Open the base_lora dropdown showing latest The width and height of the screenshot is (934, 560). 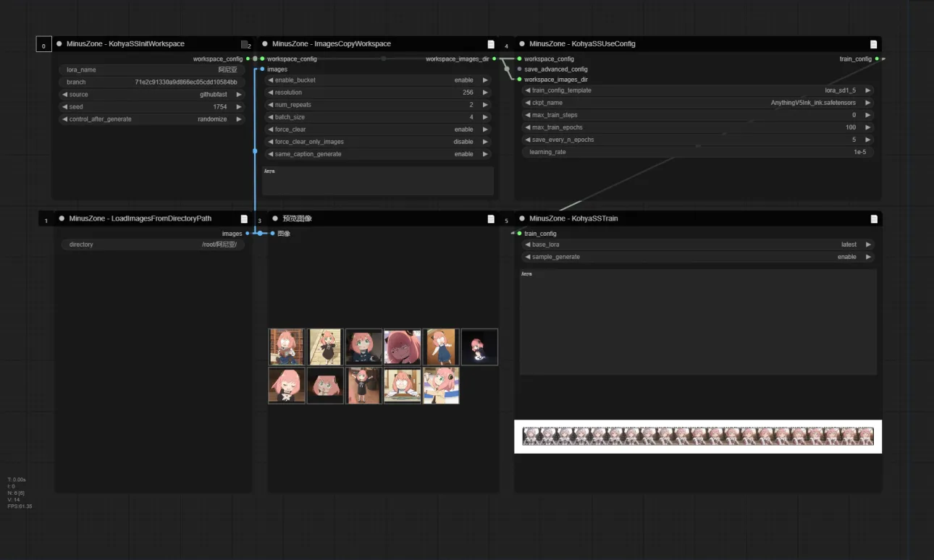pyautogui.click(x=698, y=245)
